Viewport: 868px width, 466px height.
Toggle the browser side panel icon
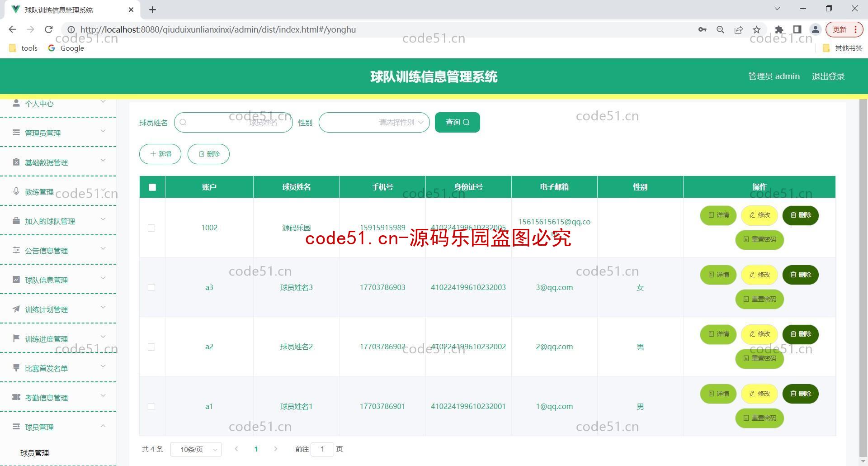[797, 29]
